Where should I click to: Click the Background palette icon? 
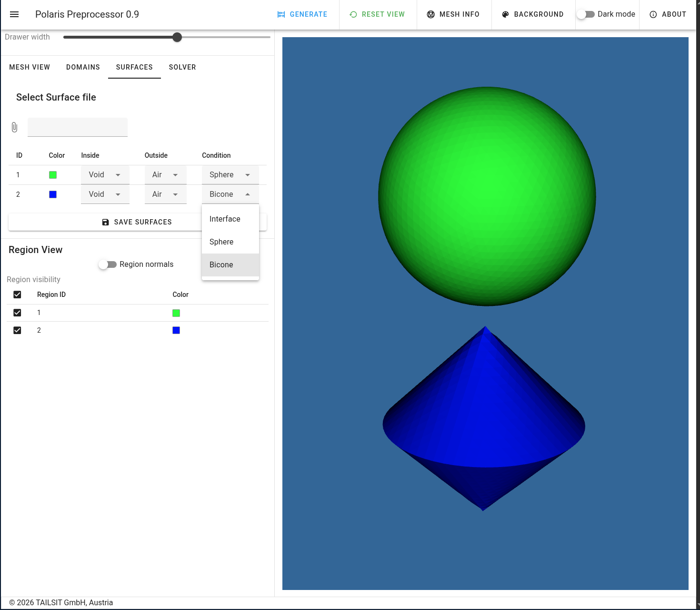(506, 14)
